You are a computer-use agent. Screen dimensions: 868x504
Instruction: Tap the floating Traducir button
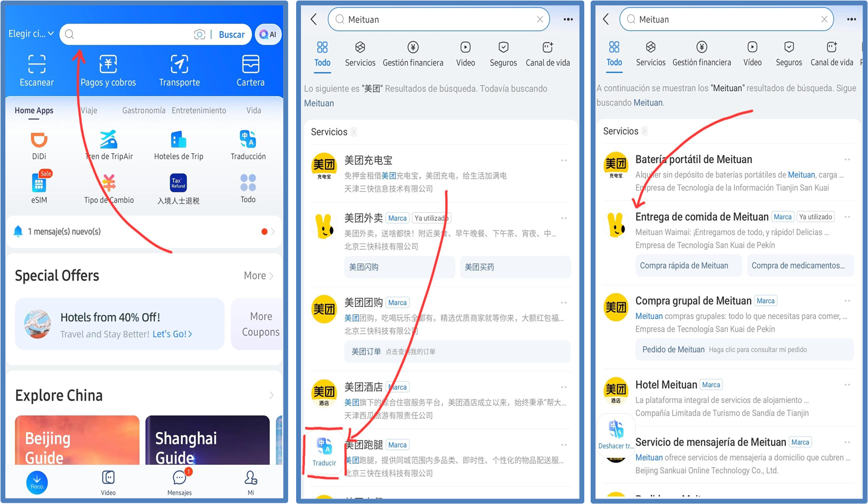324,451
